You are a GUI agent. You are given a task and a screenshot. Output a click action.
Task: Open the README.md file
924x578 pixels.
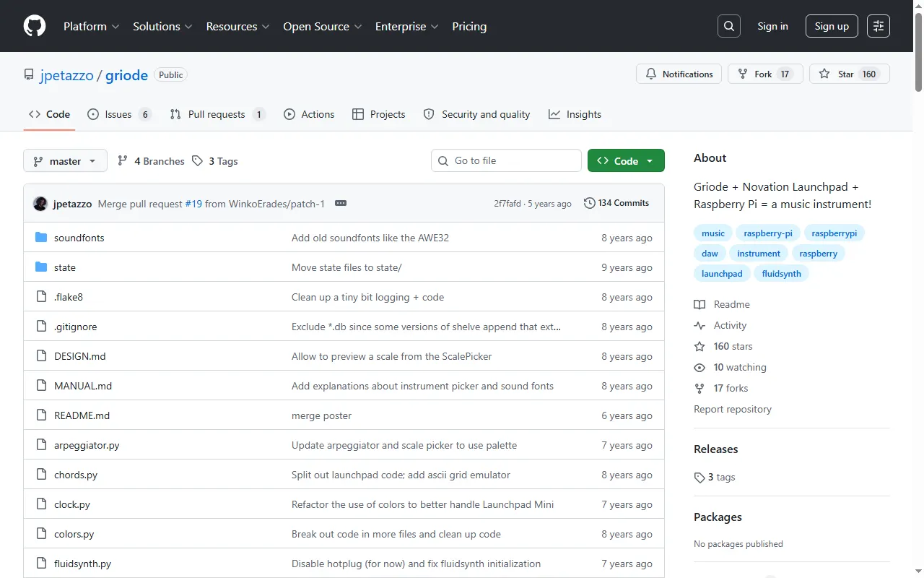click(x=82, y=415)
